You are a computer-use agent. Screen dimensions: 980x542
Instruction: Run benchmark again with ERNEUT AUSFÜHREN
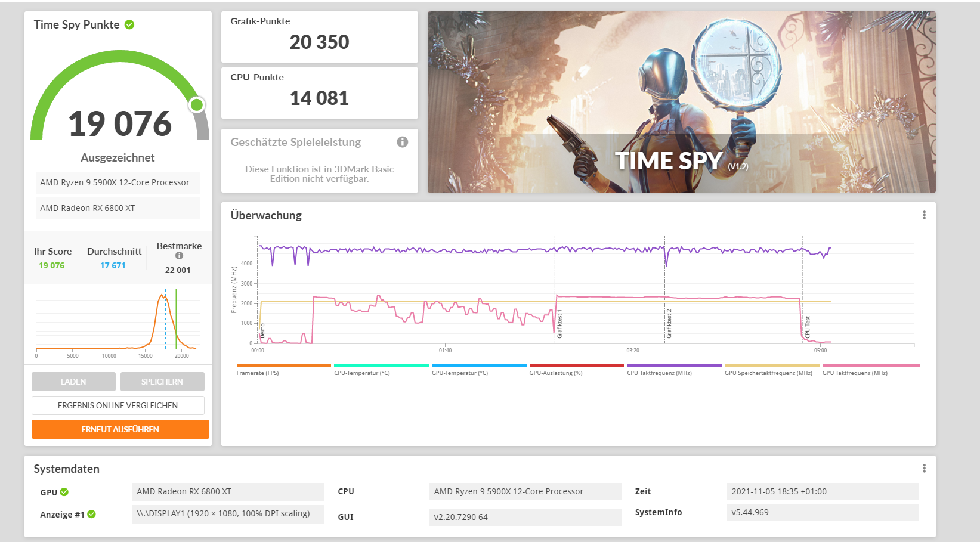[x=120, y=429]
